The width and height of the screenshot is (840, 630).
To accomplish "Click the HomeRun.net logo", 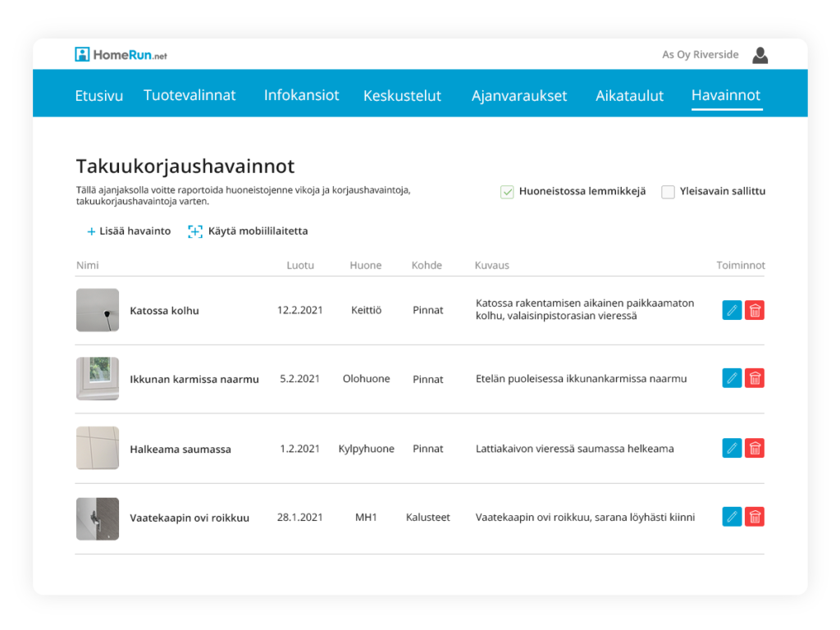I will click(x=121, y=55).
